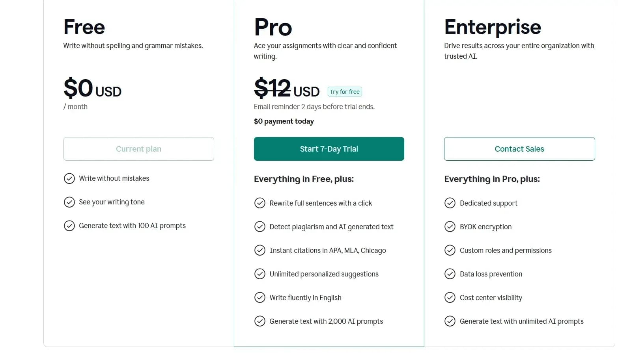Click the check beside "Custom roles and permissions"
The height and width of the screenshot is (358, 644).
[x=450, y=250]
